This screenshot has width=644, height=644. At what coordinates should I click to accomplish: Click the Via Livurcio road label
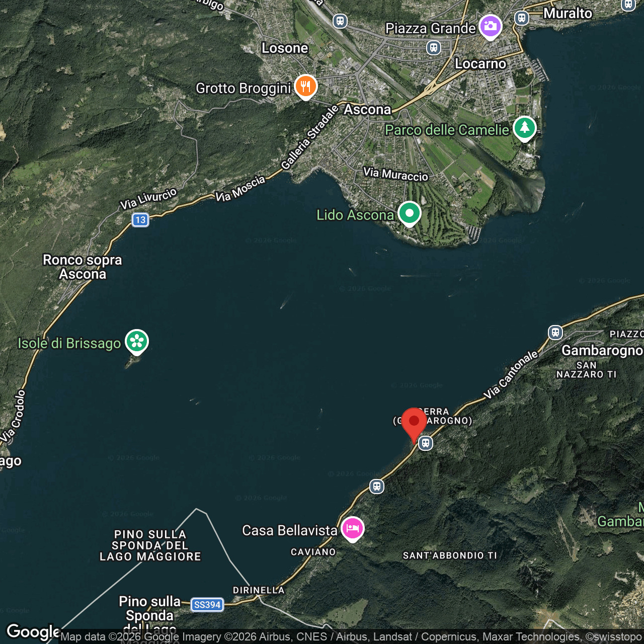point(148,198)
